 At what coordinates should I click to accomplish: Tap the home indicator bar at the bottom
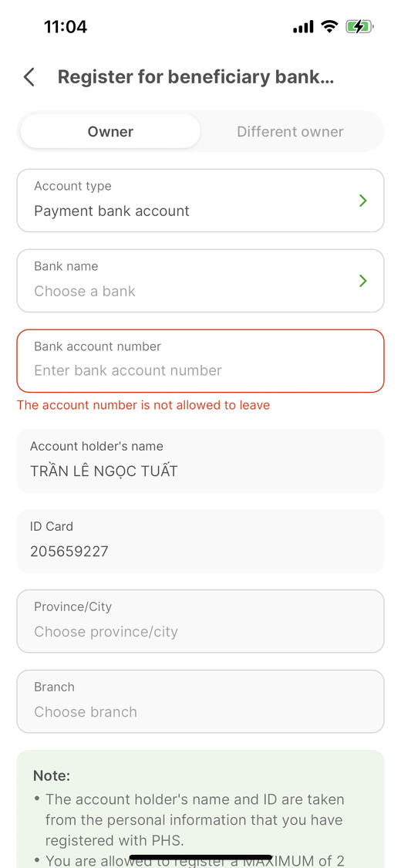pos(200,857)
